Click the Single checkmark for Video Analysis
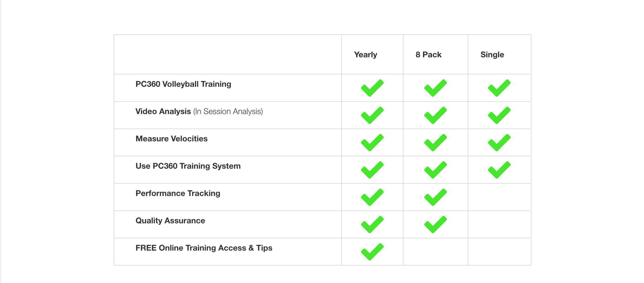 point(499,115)
